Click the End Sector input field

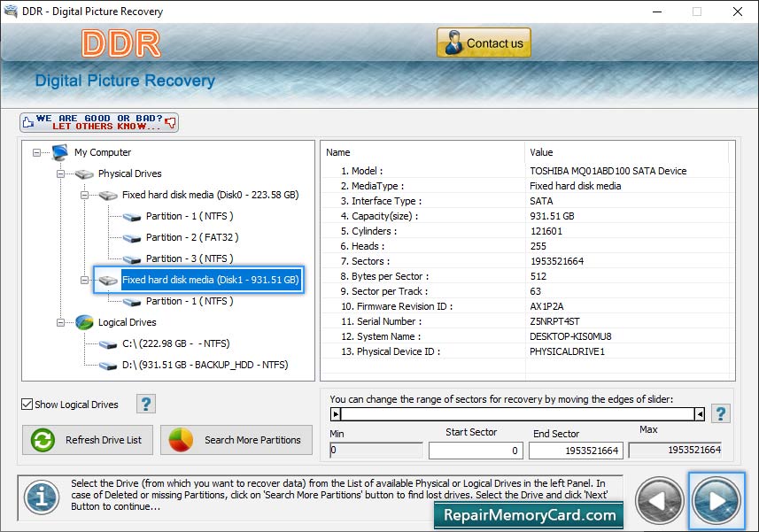pyautogui.click(x=576, y=451)
